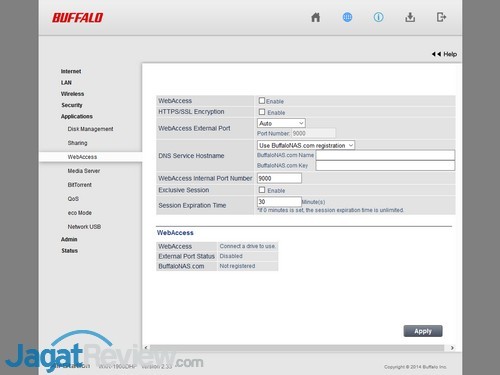The width and height of the screenshot is (500, 375).
Task: Click the horizontal scrollbar right arrow
Action: click(x=452, y=348)
